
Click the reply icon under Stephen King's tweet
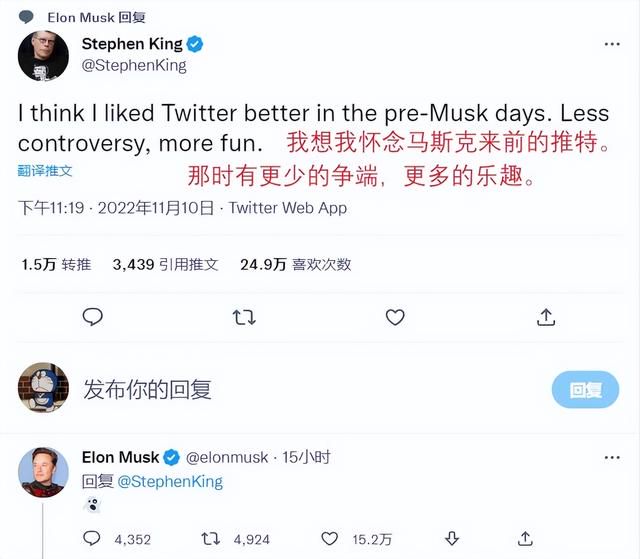click(93, 317)
